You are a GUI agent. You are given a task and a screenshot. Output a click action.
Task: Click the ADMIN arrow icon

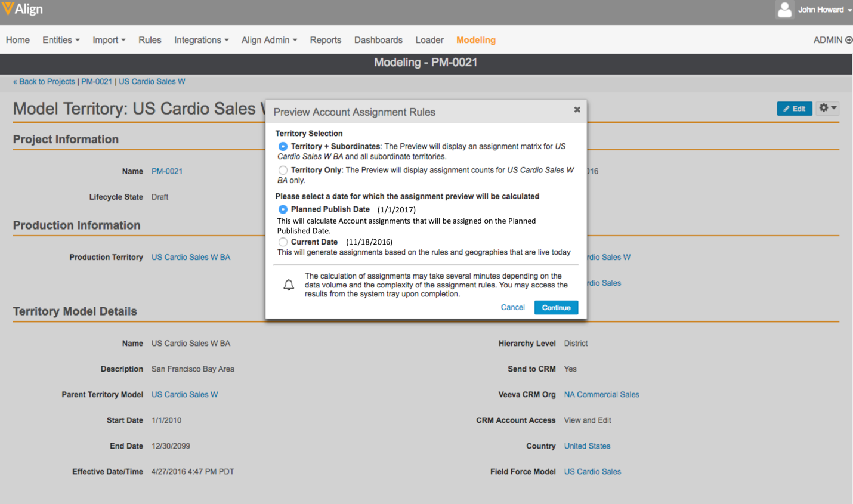click(x=848, y=40)
